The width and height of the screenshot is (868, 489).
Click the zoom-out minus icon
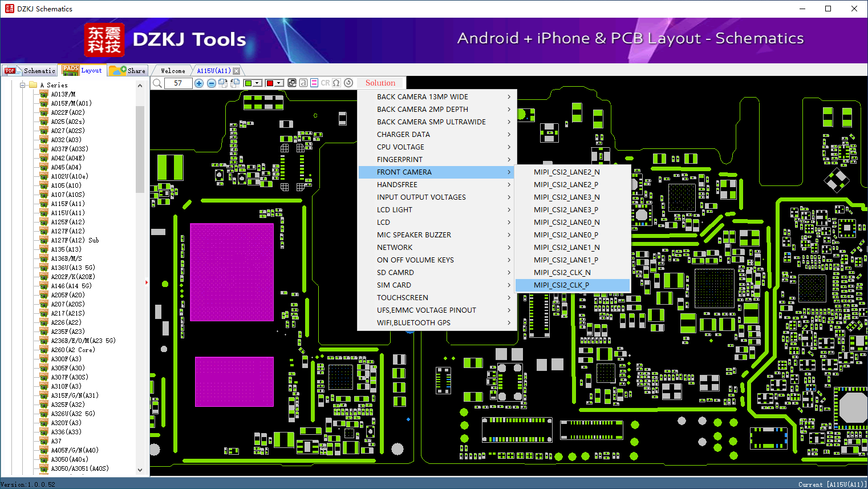pos(211,83)
